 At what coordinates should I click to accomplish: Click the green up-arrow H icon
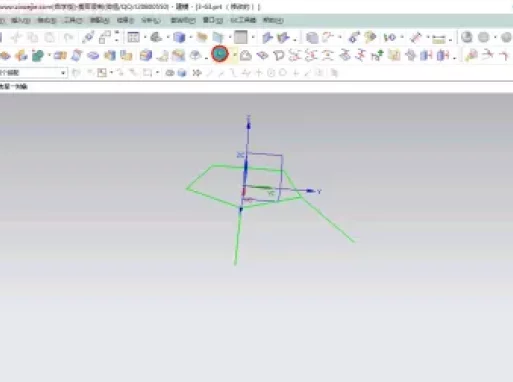click(377, 55)
